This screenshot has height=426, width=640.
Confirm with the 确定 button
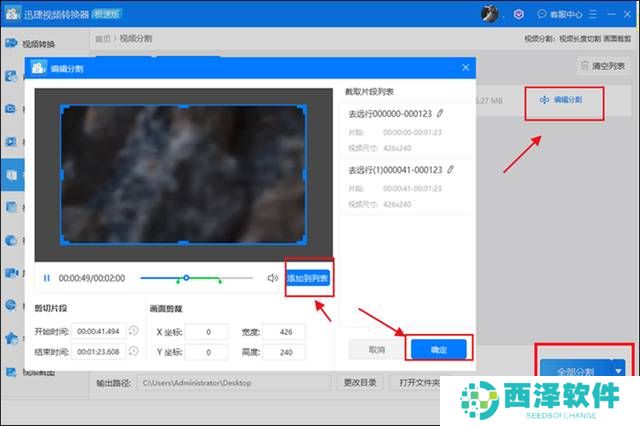tap(439, 349)
